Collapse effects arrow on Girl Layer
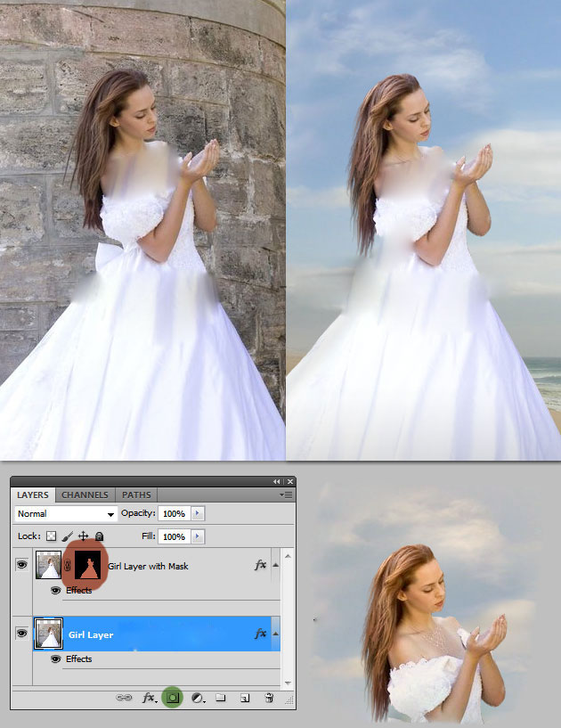 point(275,634)
